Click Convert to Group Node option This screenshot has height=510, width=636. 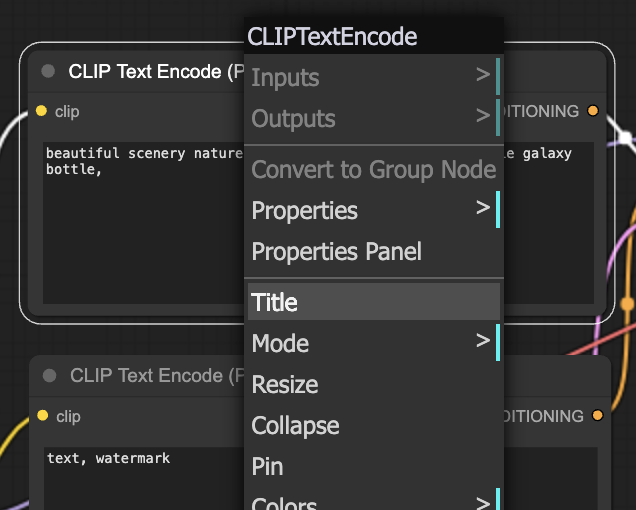[374, 169]
